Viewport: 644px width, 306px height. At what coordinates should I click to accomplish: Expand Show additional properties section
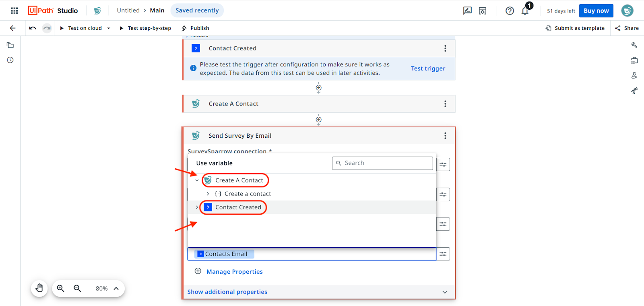point(445,292)
